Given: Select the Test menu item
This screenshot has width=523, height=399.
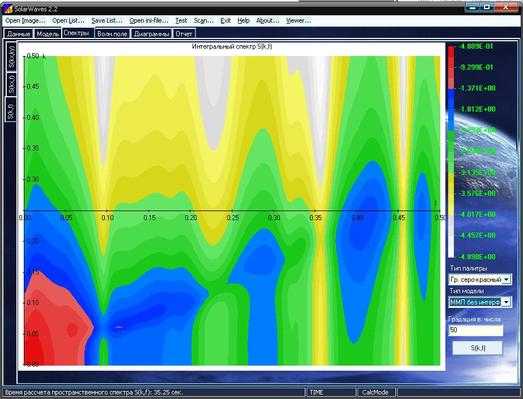Looking at the screenshot, I should [x=181, y=21].
